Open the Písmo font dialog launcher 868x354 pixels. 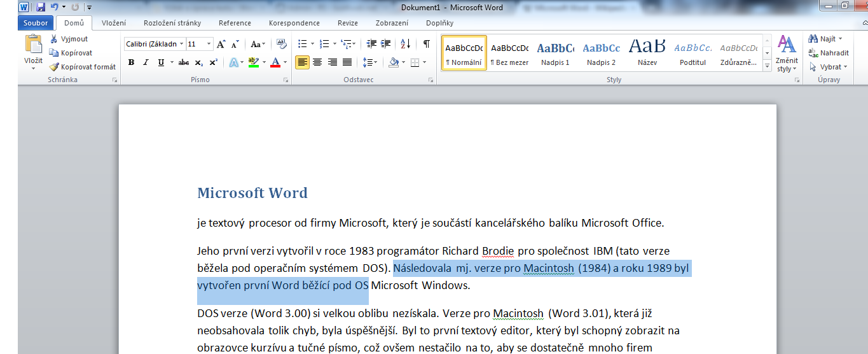point(286,80)
